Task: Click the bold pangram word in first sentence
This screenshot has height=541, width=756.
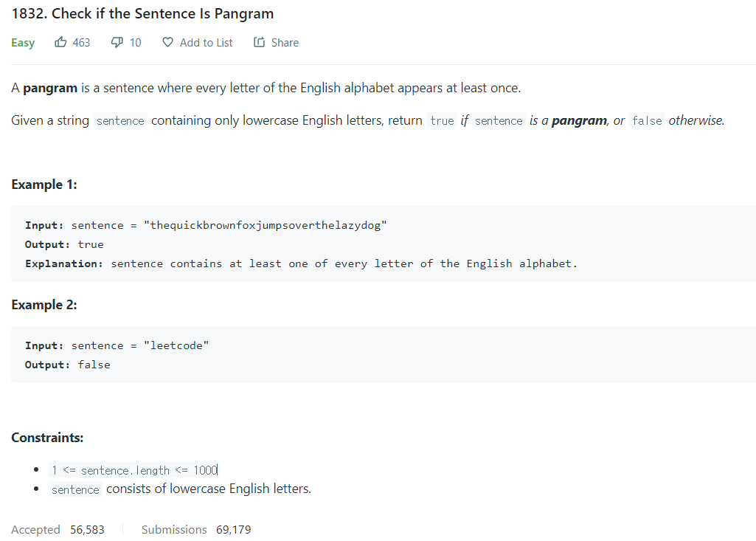Action: click(x=50, y=89)
